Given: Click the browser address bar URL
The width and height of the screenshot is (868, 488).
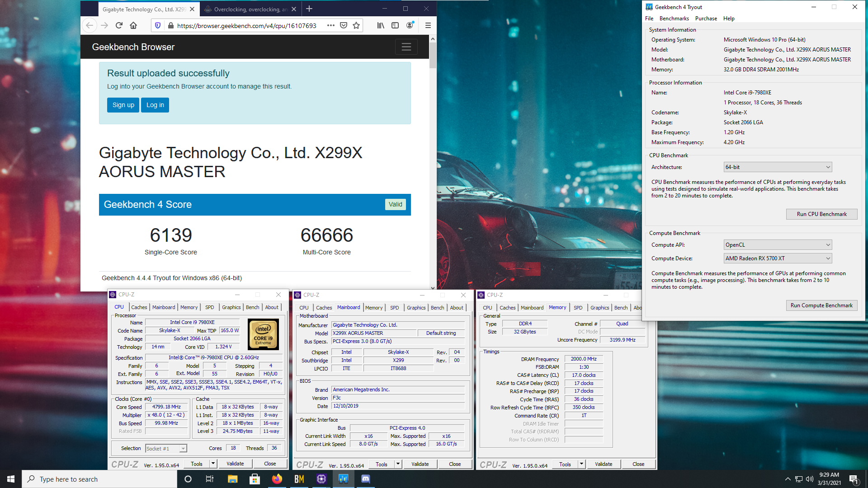Looking at the screenshot, I should tap(246, 26).
